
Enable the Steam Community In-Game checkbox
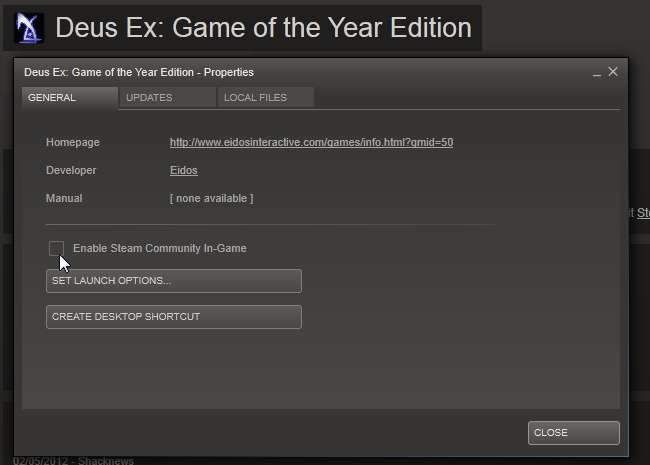(56, 248)
